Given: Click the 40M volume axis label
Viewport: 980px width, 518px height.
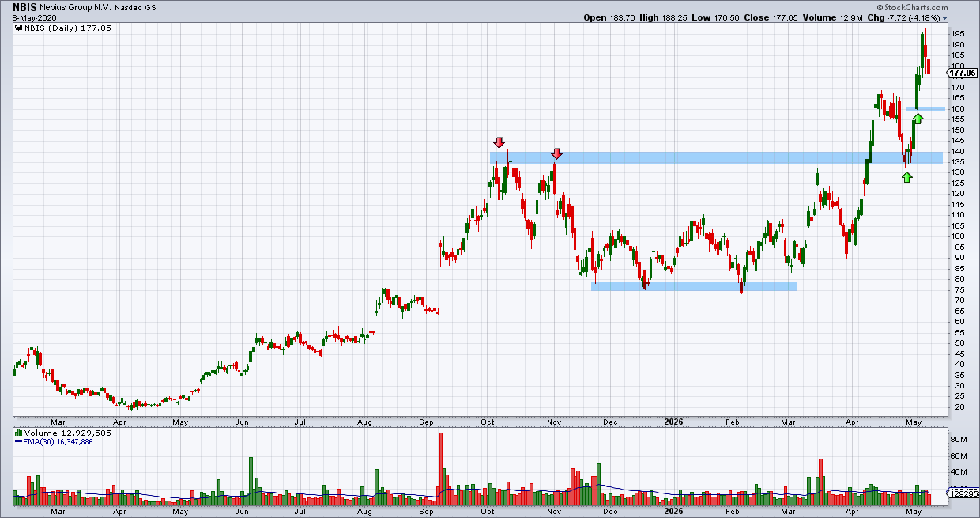Looking at the screenshot, I should [x=959, y=473].
